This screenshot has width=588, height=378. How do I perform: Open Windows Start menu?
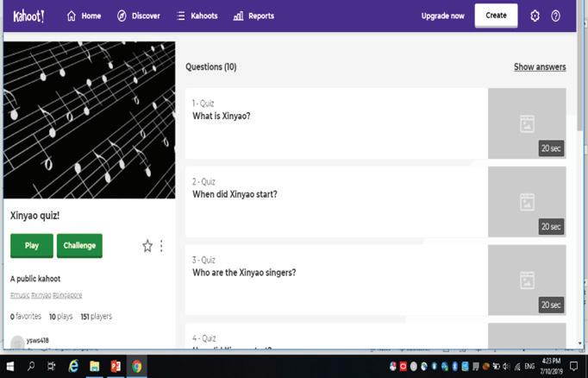click(10, 366)
